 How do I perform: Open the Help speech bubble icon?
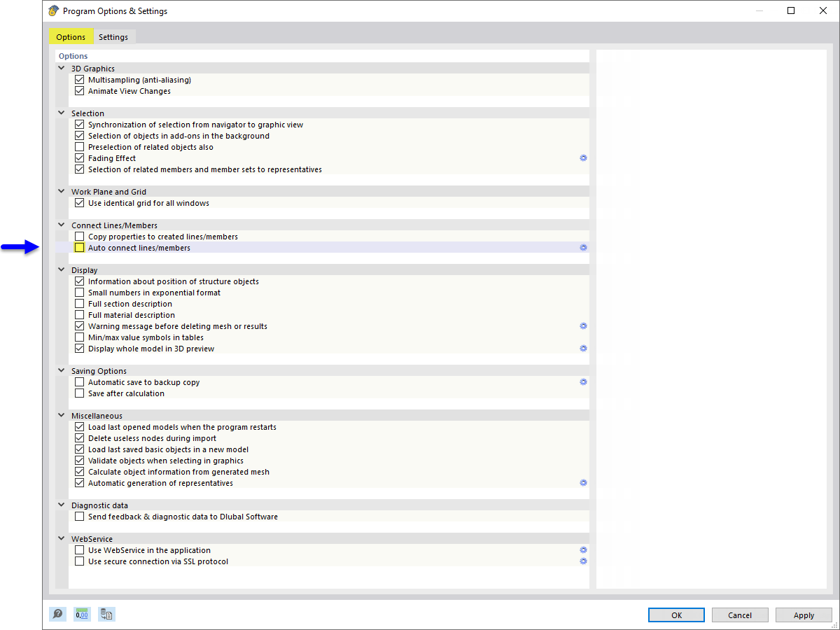[57, 614]
